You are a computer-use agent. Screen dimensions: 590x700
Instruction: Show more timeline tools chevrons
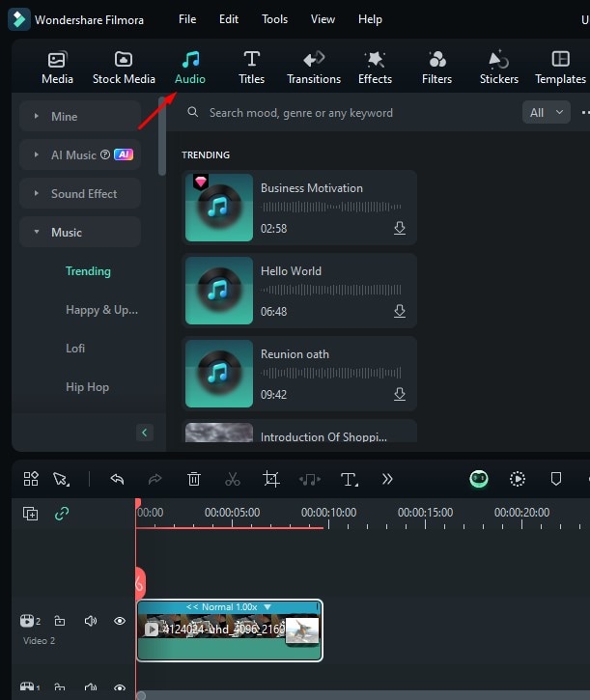pyautogui.click(x=387, y=479)
